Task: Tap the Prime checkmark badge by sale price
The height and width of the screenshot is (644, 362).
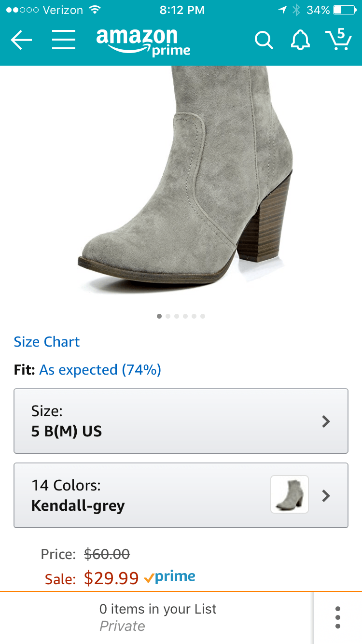Action: click(x=170, y=577)
